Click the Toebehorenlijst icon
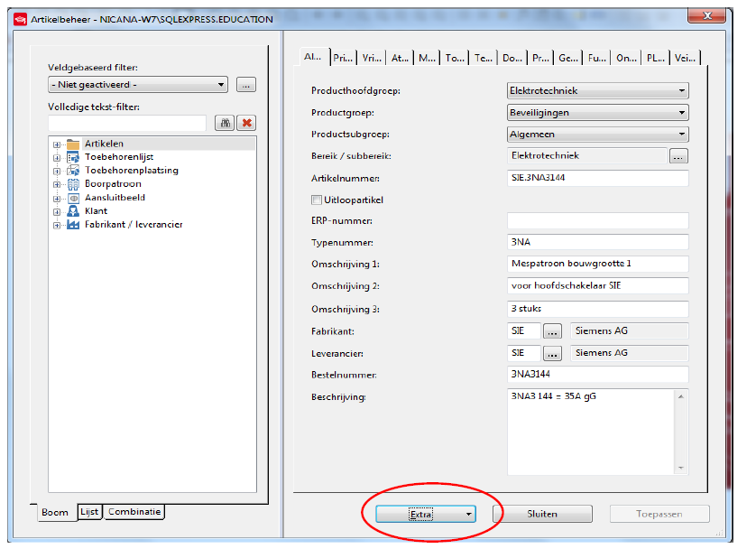Screen dimensions: 756x558 coord(73,157)
